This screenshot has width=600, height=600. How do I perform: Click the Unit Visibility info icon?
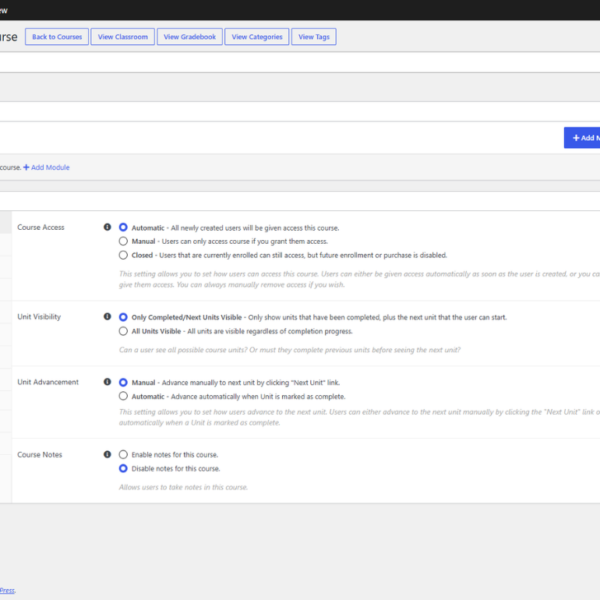[x=107, y=316]
